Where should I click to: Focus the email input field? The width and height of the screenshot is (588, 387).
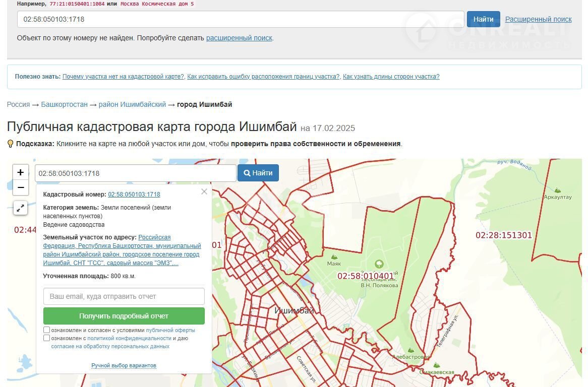[x=124, y=296]
